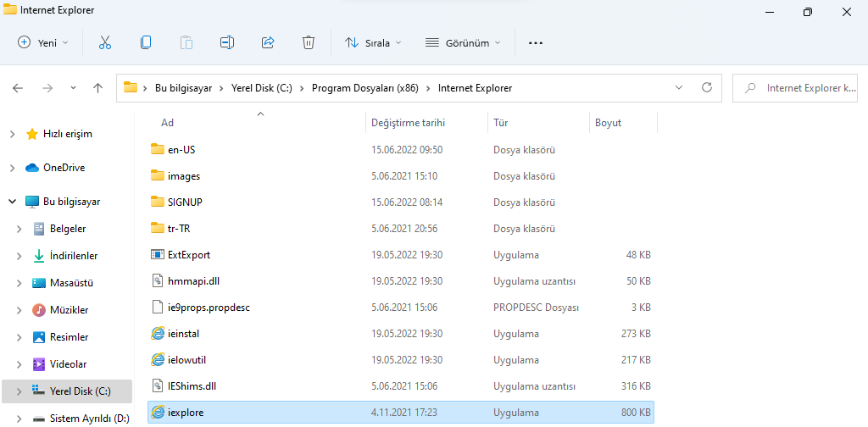
Task: Click the hmmapi.dll file icon
Action: (x=158, y=281)
